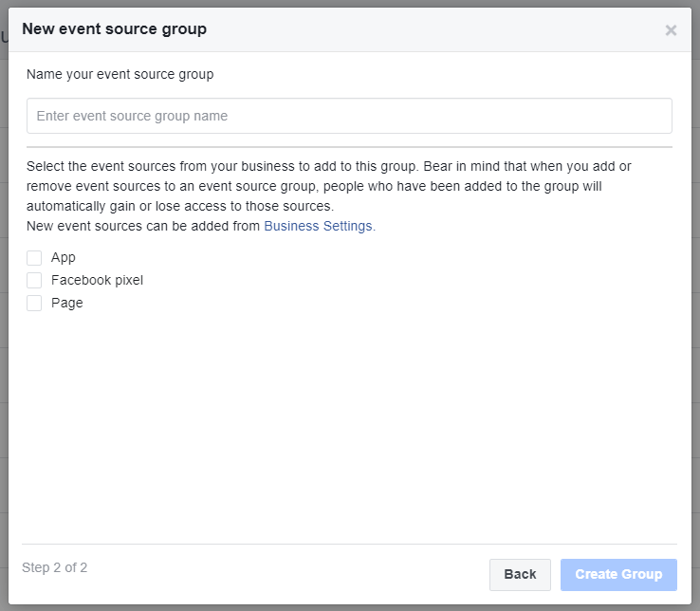Return to step 1 via Back

pyautogui.click(x=520, y=574)
